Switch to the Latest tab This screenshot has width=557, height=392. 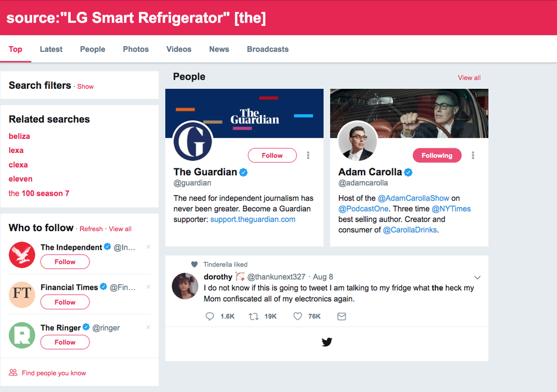click(x=51, y=49)
